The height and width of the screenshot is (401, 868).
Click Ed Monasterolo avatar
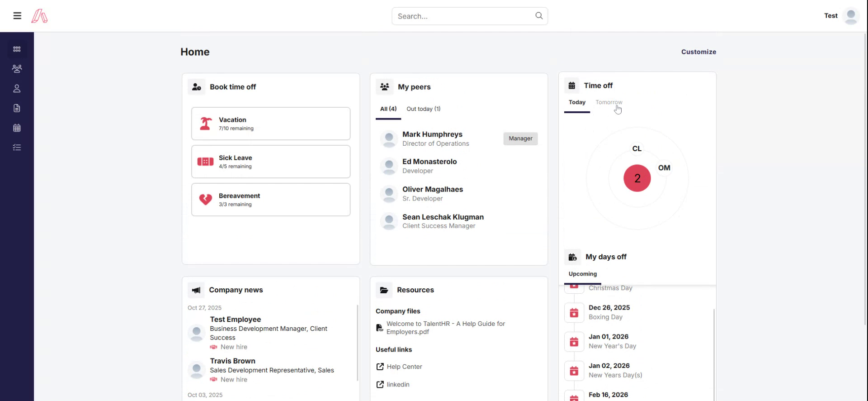[388, 166]
